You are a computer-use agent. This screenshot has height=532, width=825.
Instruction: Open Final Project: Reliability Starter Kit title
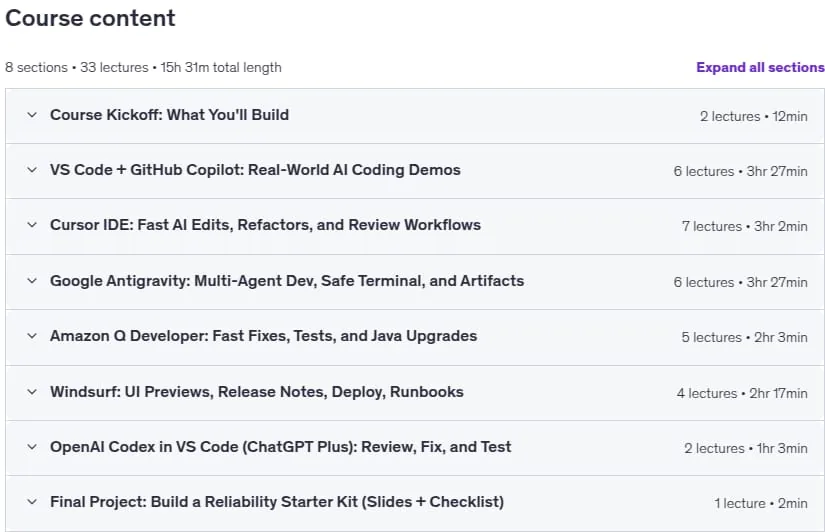coord(277,502)
